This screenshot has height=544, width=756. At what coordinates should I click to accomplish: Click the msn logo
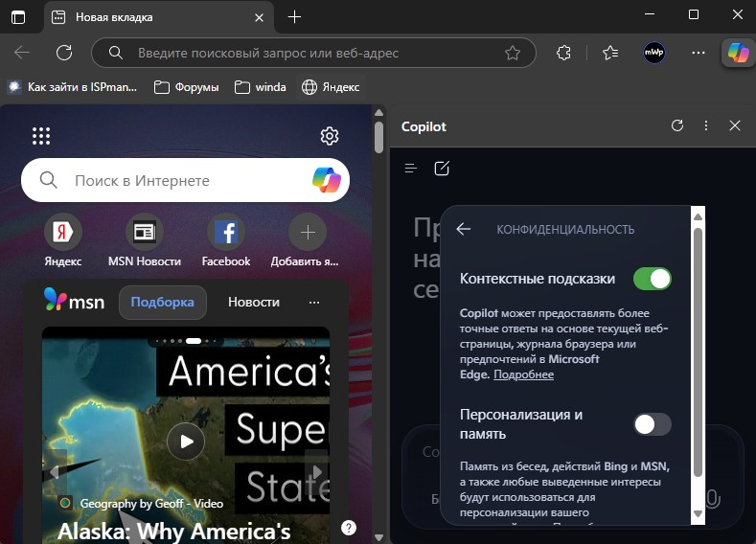tap(74, 300)
